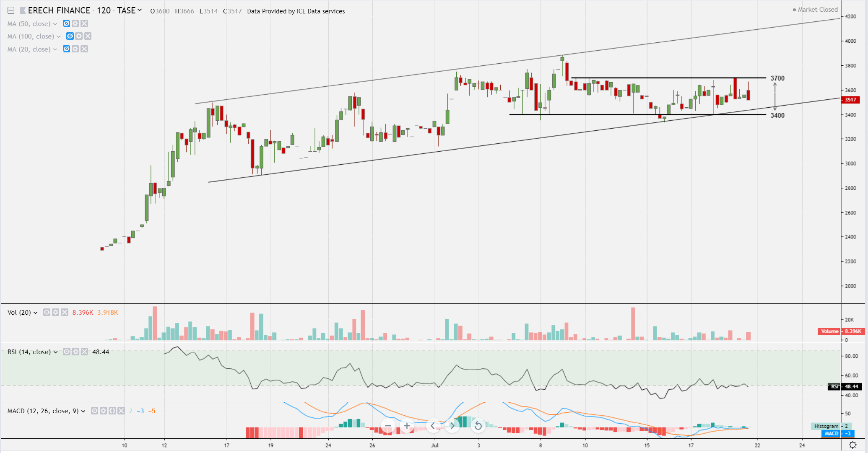Show the hidden MA (20, close) line
Image resolution: width=868 pixels, height=453 pixels.
(66, 49)
